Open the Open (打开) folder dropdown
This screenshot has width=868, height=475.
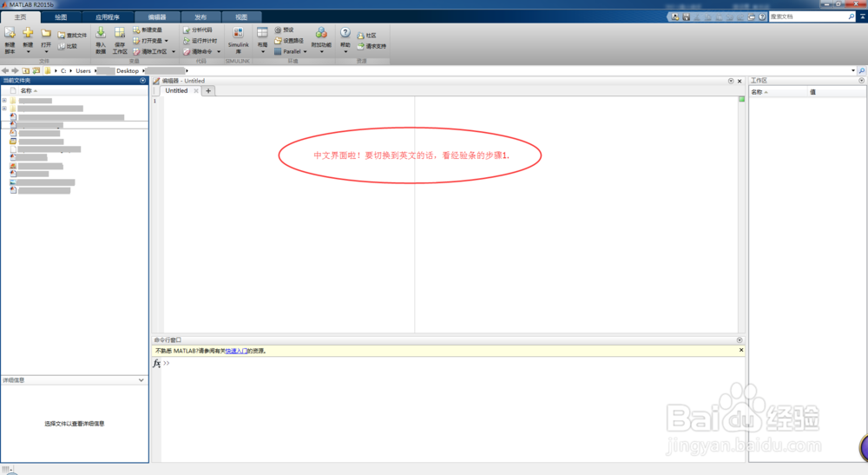coord(46,40)
